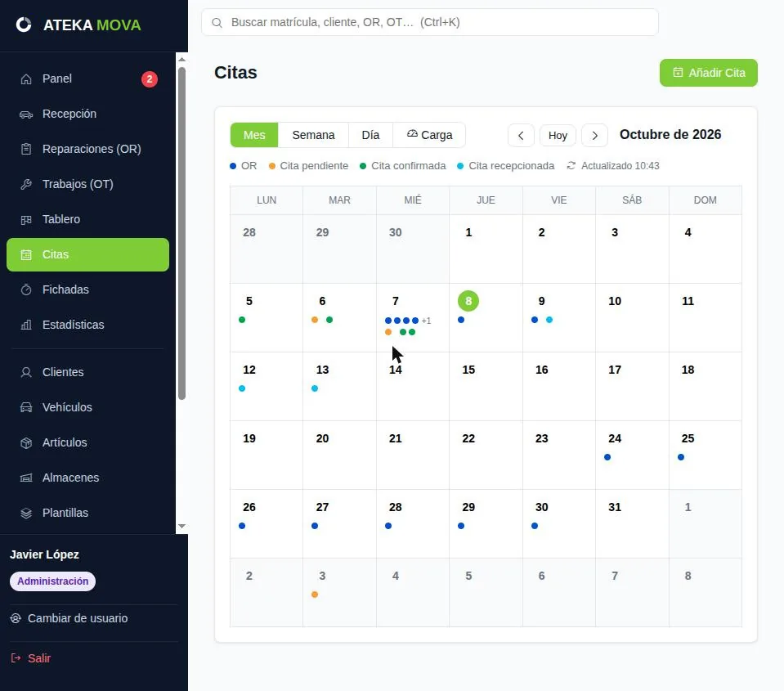Screen dimensions: 784x691
Task: Click the green dot on day 5
Action: pos(242,320)
